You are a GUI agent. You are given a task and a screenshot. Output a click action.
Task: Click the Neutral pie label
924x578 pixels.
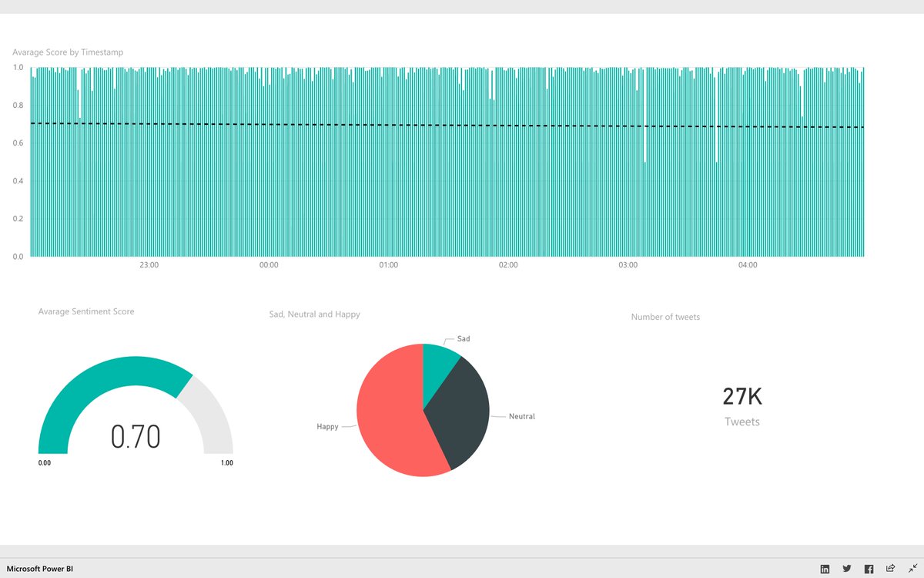522,416
